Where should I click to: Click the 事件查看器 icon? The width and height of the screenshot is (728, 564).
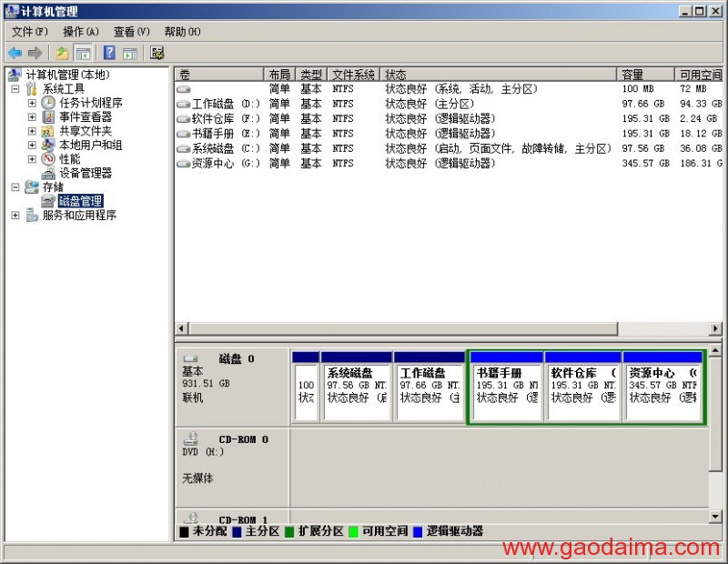[48, 117]
